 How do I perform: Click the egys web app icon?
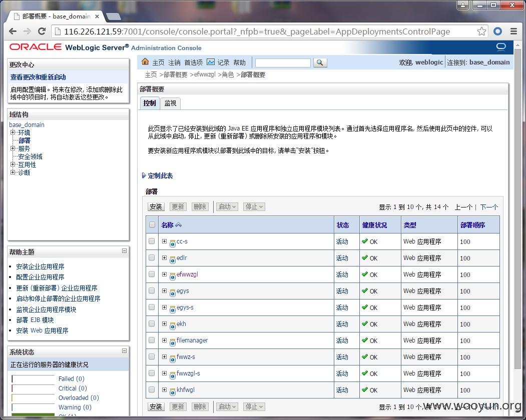point(173,292)
